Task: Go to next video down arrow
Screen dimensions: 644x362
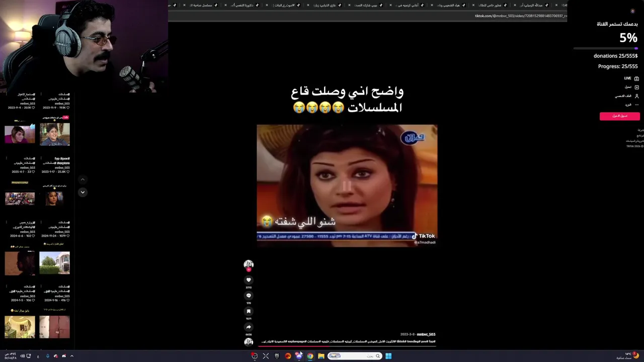Action: [83, 192]
